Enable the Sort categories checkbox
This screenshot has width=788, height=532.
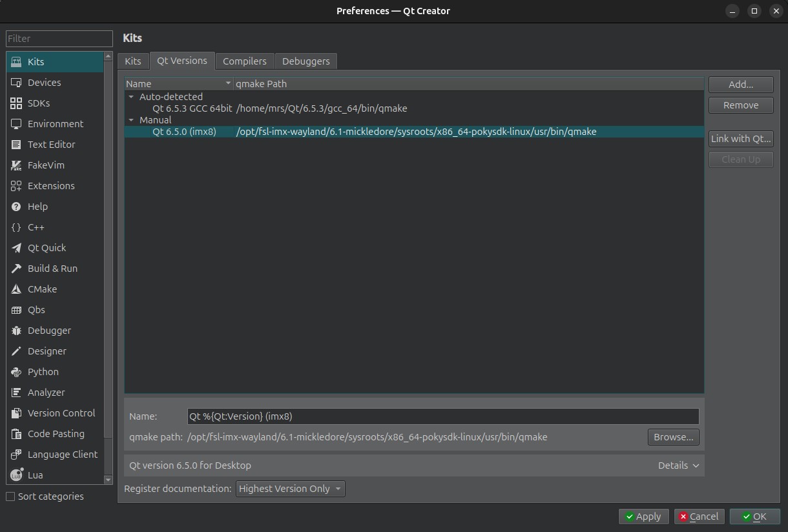pos(10,496)
